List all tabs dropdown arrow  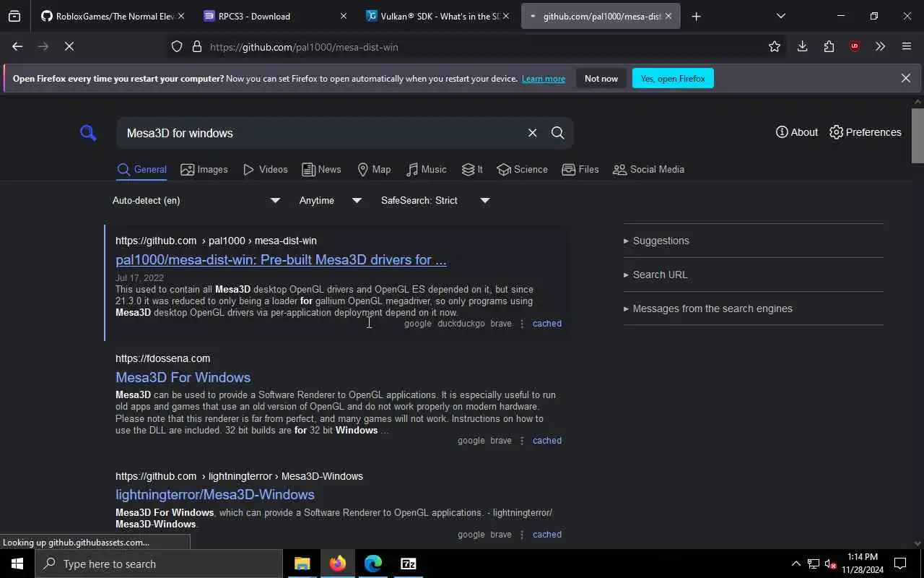pyautogui.click(x=780, y=16)
